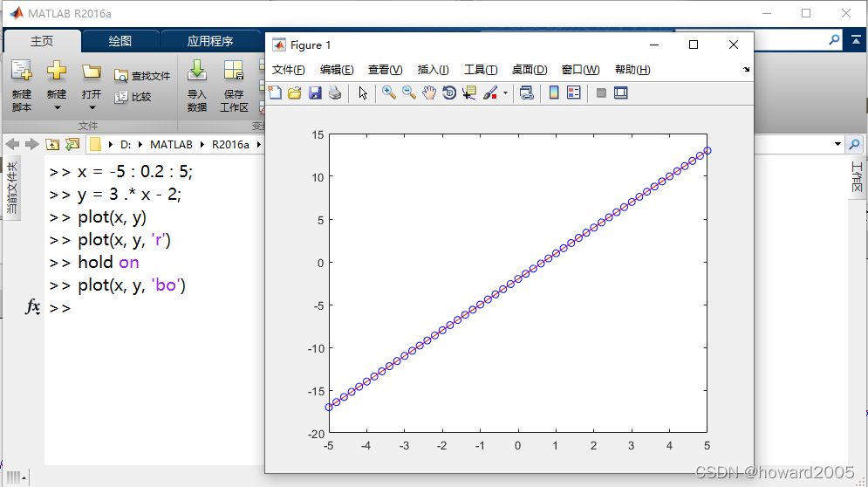Select the Edit Plot arrow tool
The image size is (868, 487).
363,93
